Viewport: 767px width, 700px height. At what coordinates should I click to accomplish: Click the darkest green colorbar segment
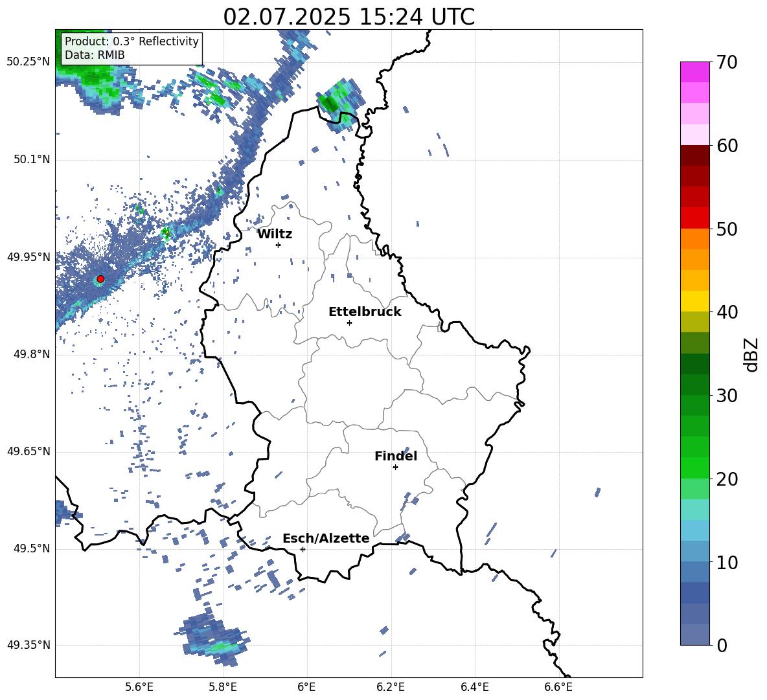click(695, 364)
